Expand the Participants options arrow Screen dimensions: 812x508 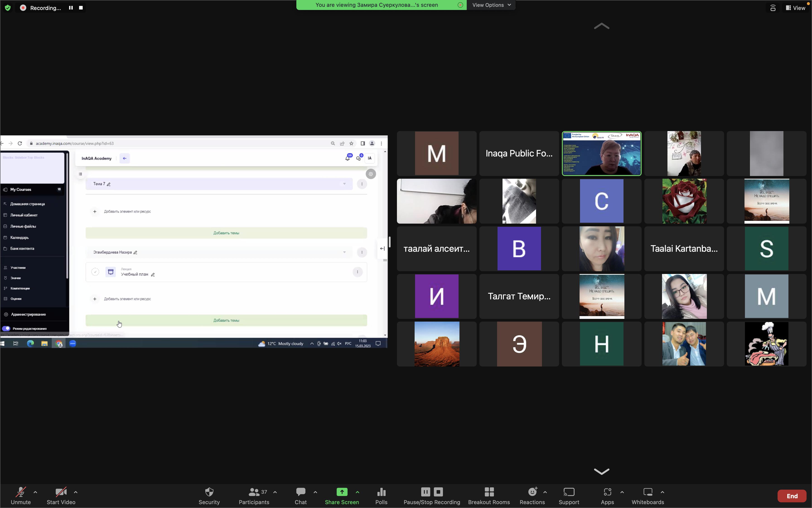click(275, 492)
